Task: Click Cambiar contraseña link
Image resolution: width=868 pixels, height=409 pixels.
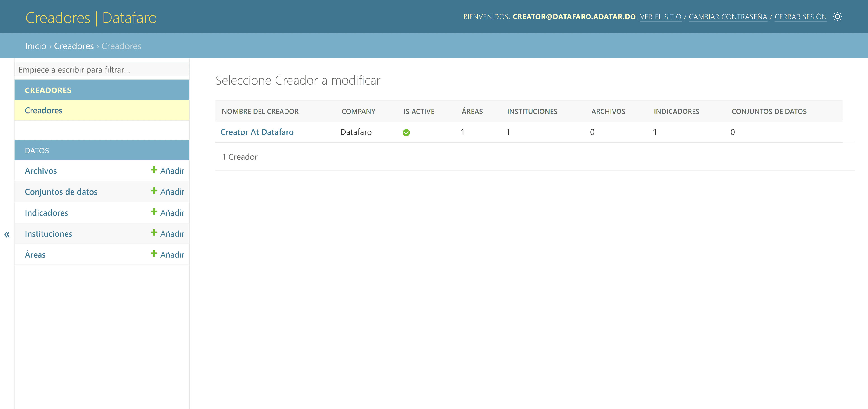Action: coord(728,17)
